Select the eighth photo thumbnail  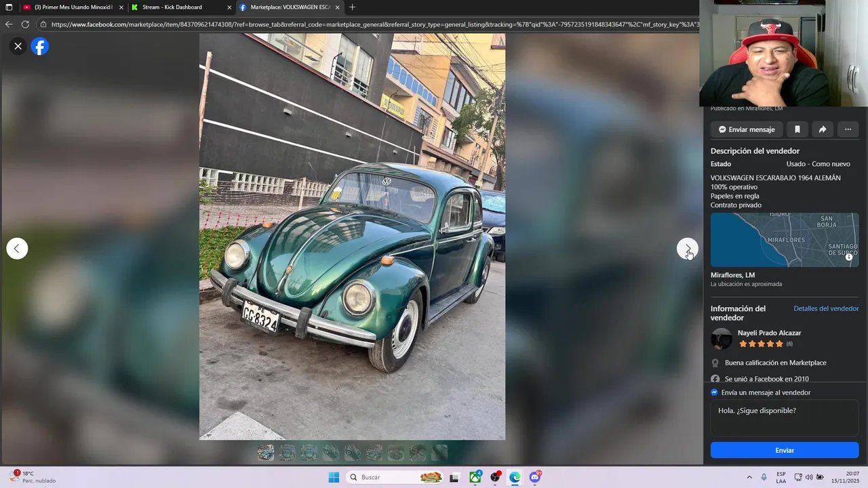[x=418, y=452]
